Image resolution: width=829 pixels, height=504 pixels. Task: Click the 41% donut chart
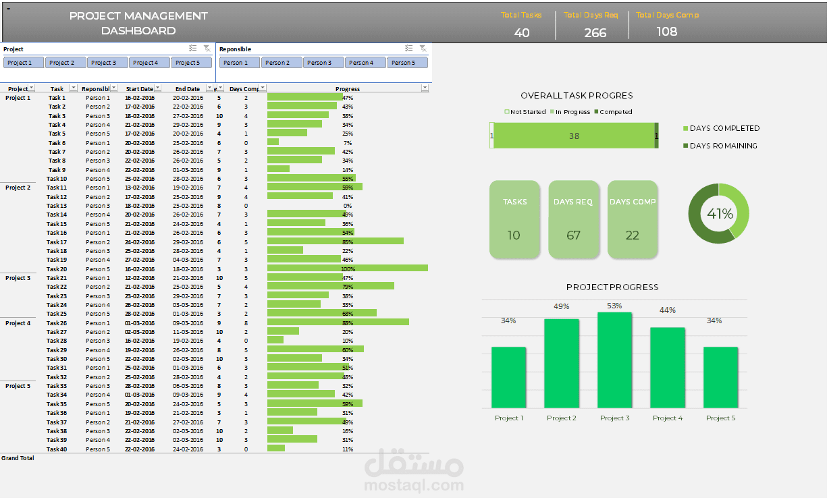pyautogui.click(x=718, y=213)
